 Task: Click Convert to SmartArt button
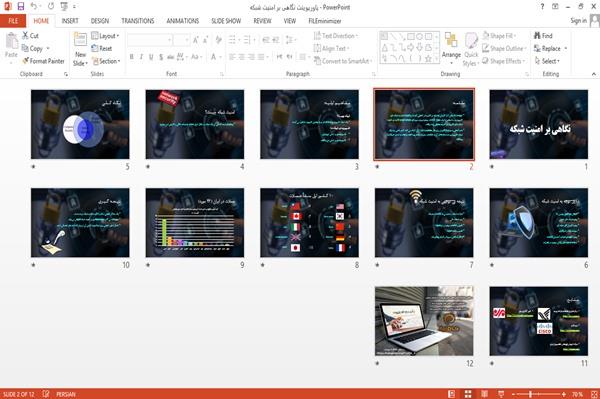tap(343, 61)
